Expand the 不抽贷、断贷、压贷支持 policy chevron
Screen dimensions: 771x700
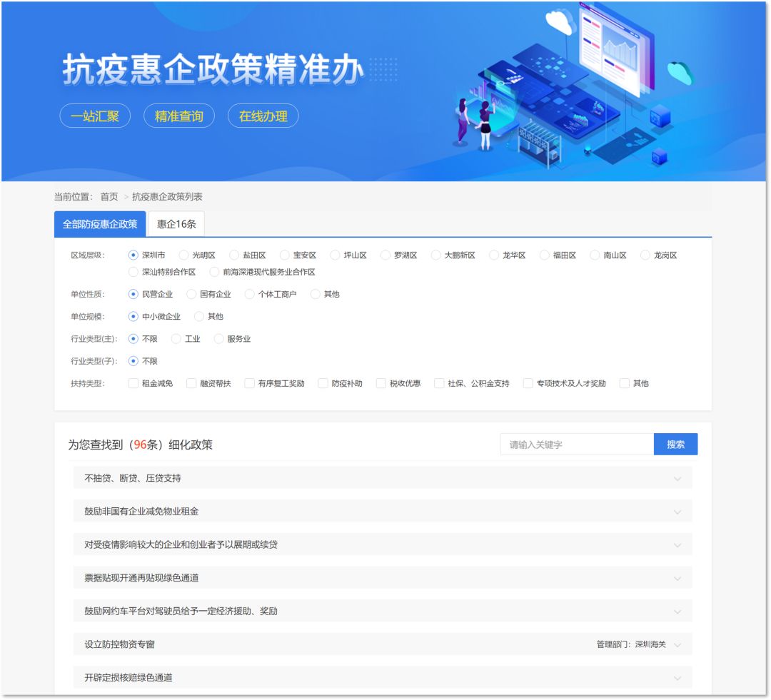(x=677, y=478)
